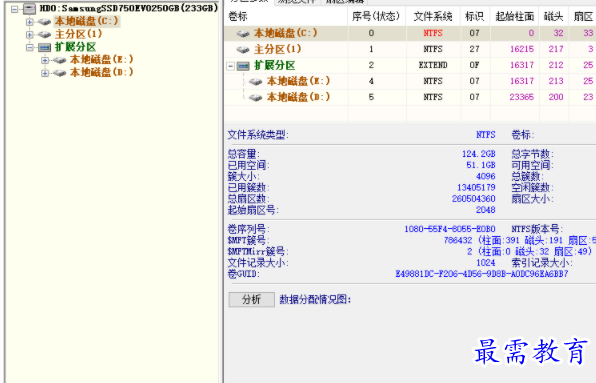Expand 主分区(1) node in the tree
The image size is (596, 383).
pyautogui.click(x=29, y=35)
